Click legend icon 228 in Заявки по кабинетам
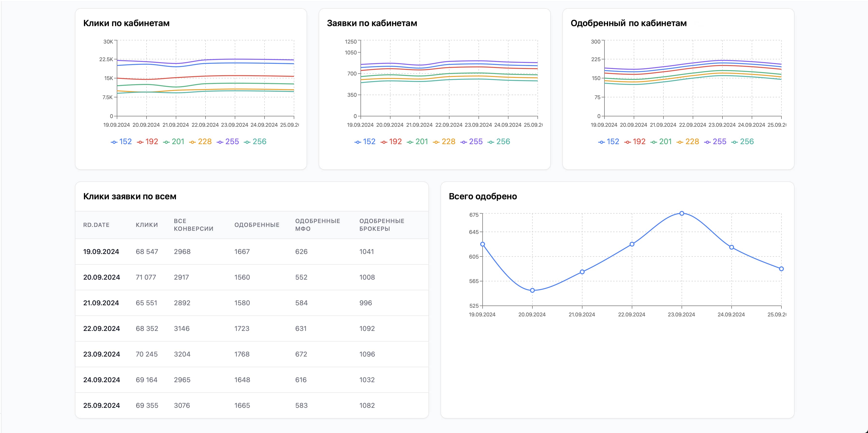Screen dimensions: 868x433 tap(436, 142)
